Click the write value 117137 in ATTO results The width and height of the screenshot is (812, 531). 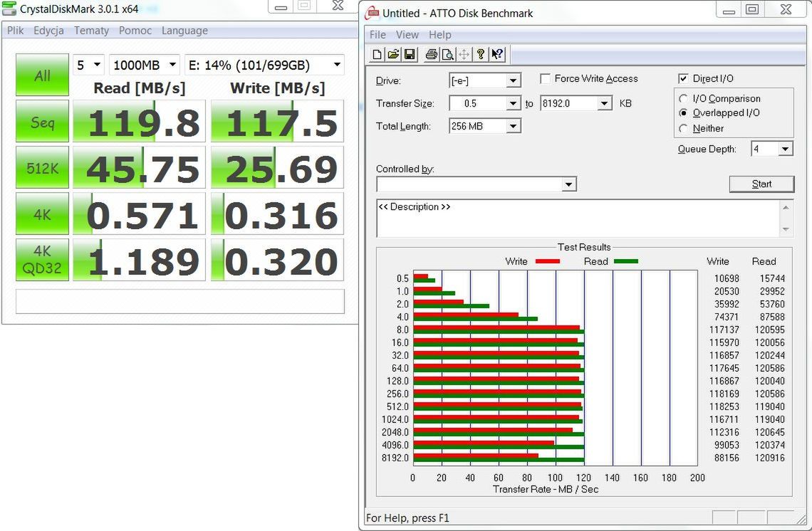coord(724,330)
